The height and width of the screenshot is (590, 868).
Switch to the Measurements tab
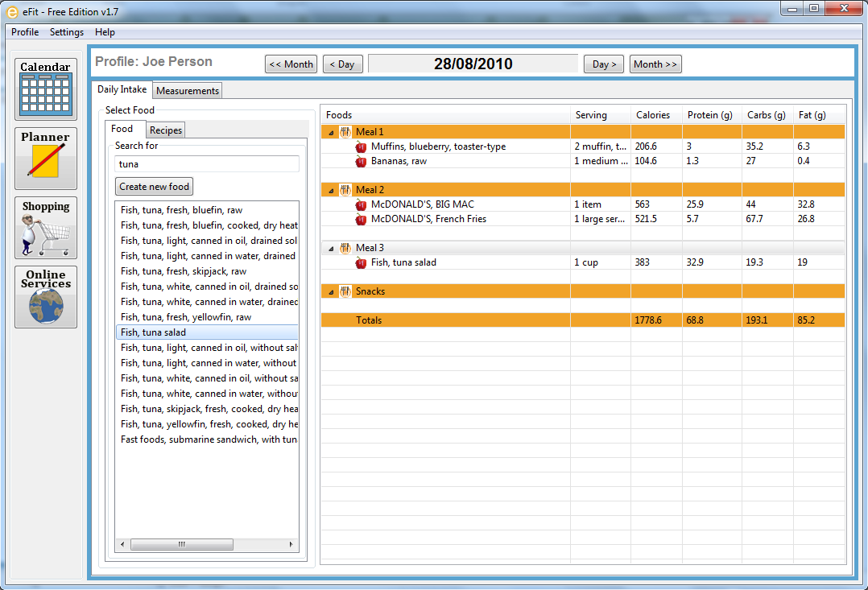click(x=188, y=91)
